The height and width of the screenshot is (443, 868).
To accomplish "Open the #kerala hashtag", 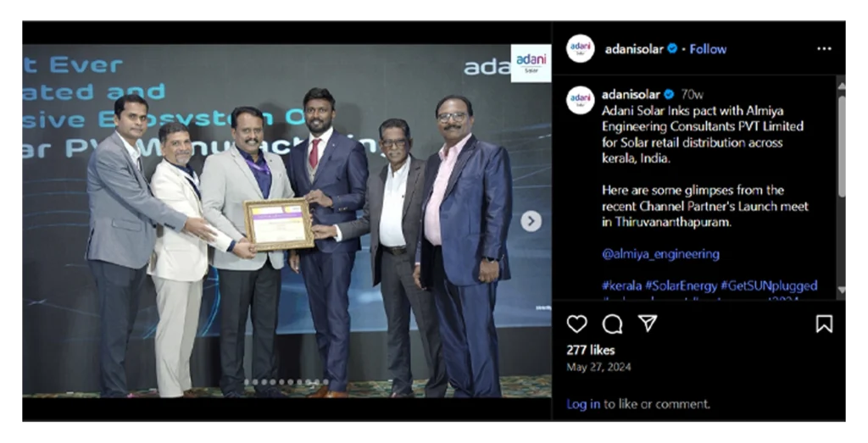I will (621, 286).
